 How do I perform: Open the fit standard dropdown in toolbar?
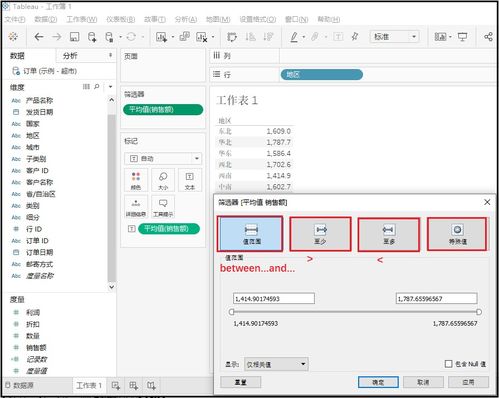[x=394, y=37]
